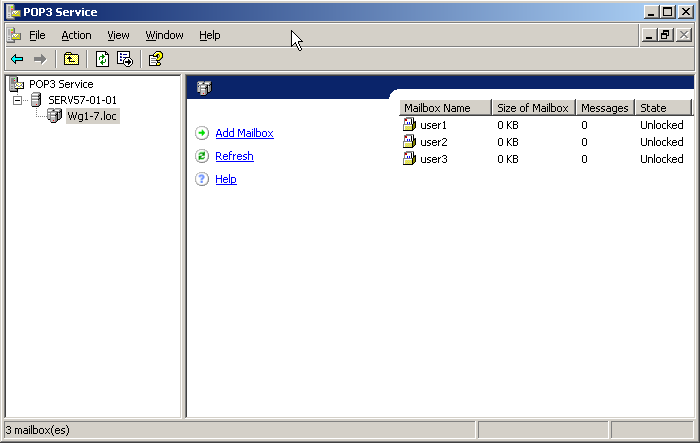Select the user1 mailbox name
Image resolution: width=700 pixels, height=443 pixels.
[433, 125]
